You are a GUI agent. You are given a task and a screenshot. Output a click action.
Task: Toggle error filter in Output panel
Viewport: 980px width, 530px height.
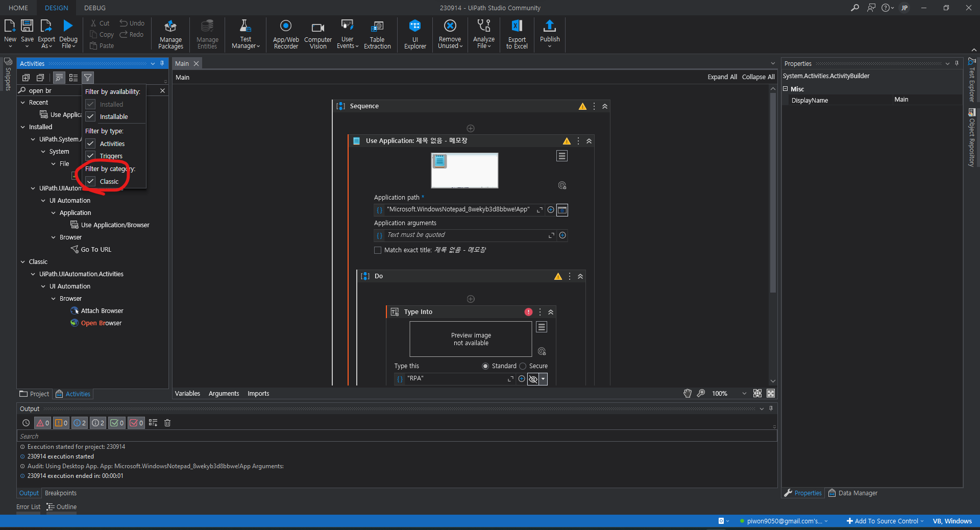click(x=42, y=423)
